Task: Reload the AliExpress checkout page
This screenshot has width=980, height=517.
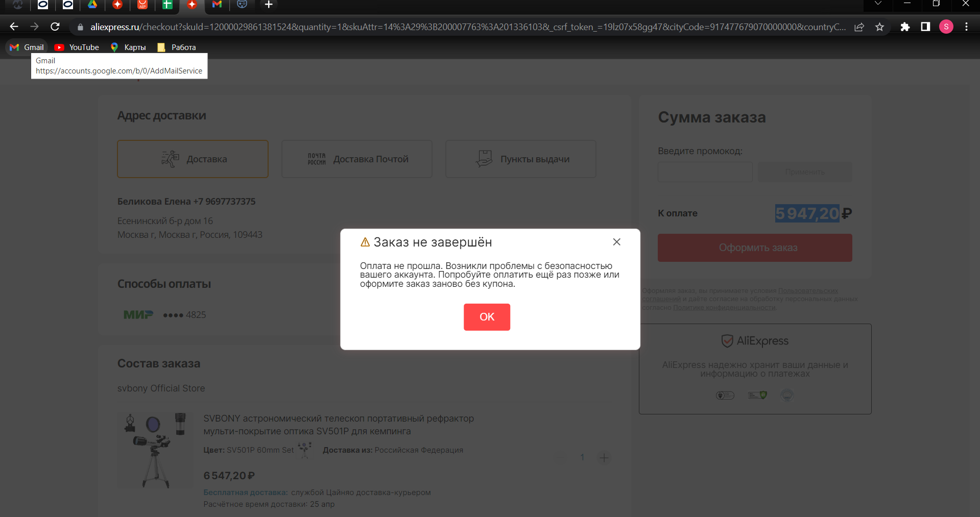Action: coord(55,27)
